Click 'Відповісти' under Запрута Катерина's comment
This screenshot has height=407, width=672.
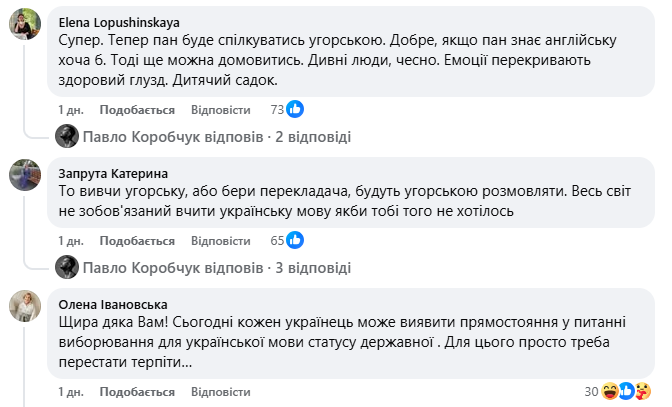pos(219,241)
